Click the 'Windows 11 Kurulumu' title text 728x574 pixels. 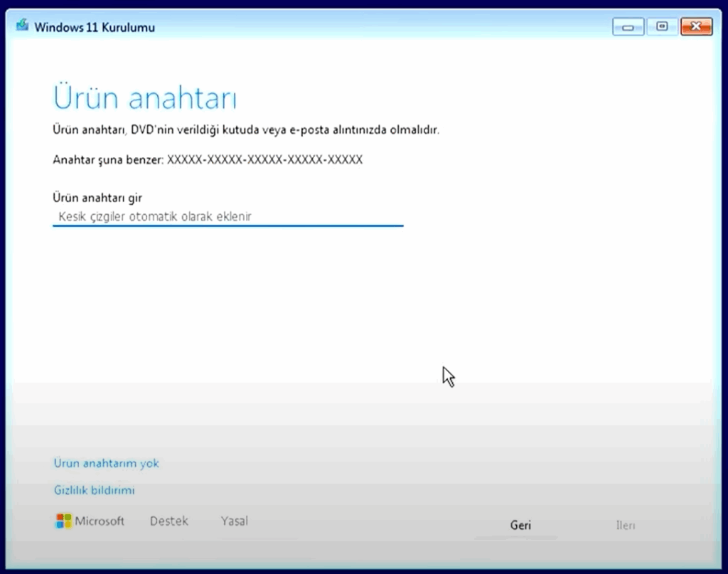[x=95, y=28]
